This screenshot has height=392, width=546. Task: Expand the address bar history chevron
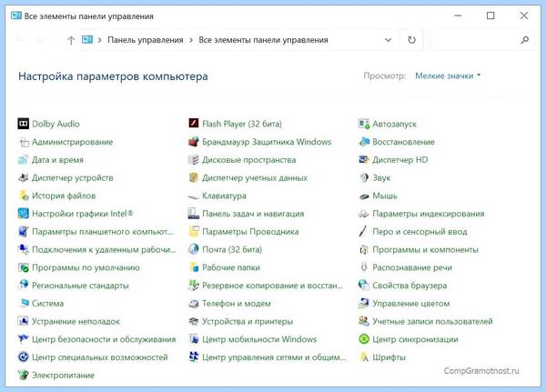coord(388,40)
